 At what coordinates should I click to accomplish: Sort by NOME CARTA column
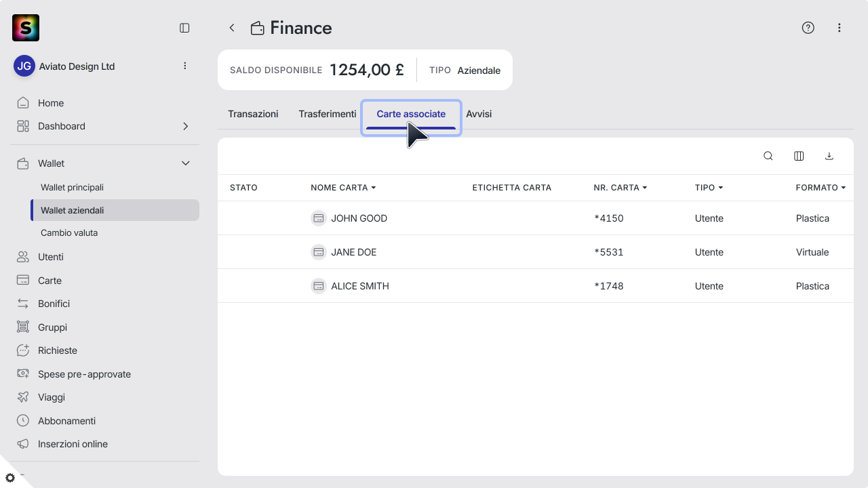[343, 188]
